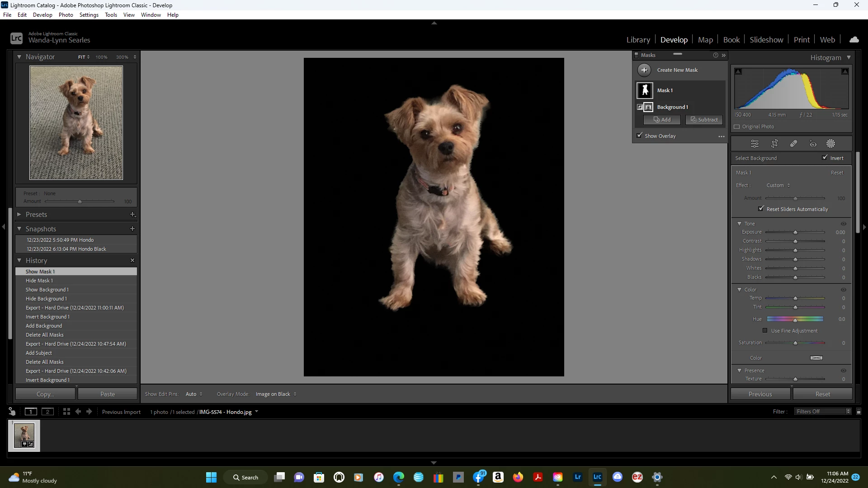
Task: Expand the Presets panel
Action: tap(19, 215)
